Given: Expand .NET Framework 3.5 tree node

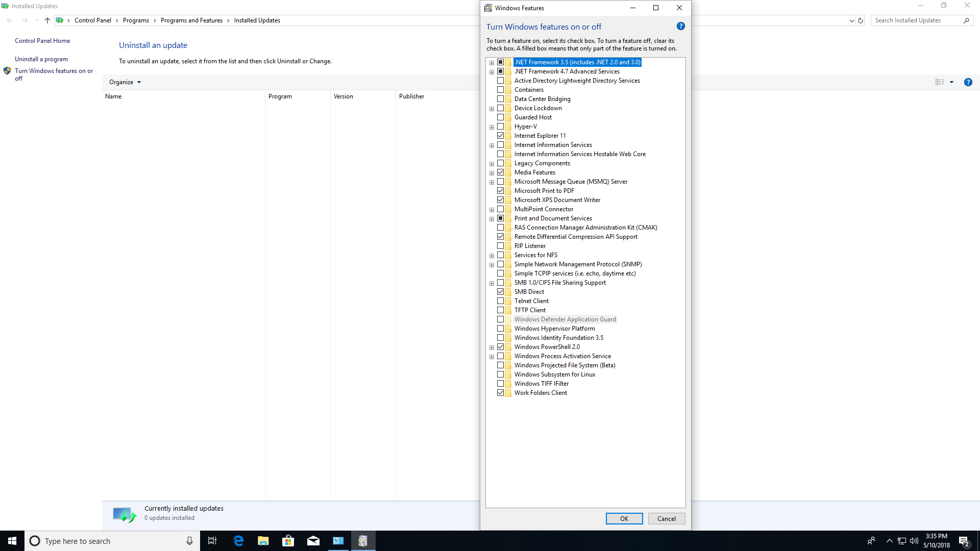Looking at the screenshot, I should pyautogui.click(x=492, y=63).
